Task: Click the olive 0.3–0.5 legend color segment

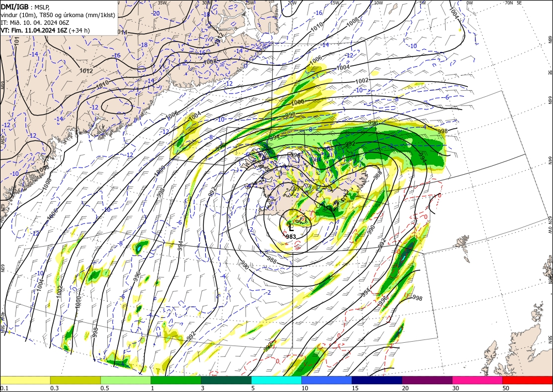Action: click(x=75, y=380)
